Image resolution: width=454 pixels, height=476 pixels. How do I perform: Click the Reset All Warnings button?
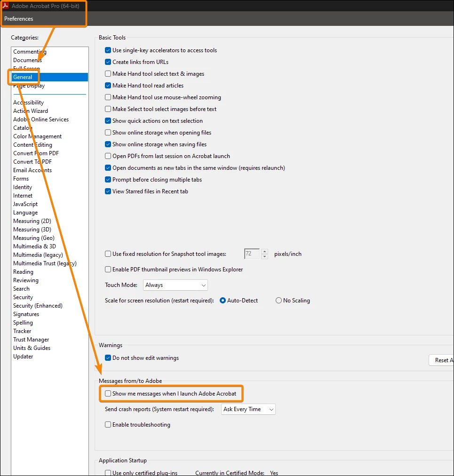(441, 360)
